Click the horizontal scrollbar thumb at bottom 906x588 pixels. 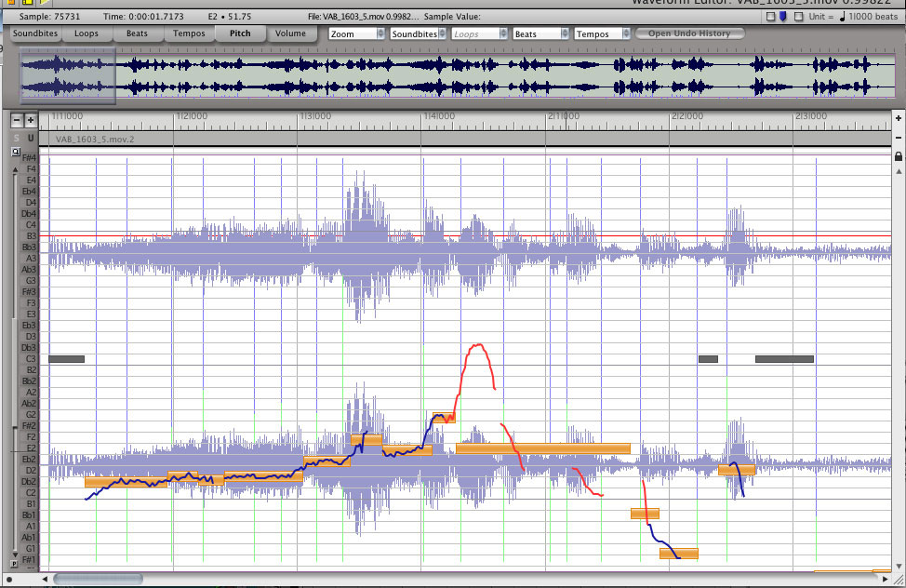pyautogui.click(x=98, y=579)
